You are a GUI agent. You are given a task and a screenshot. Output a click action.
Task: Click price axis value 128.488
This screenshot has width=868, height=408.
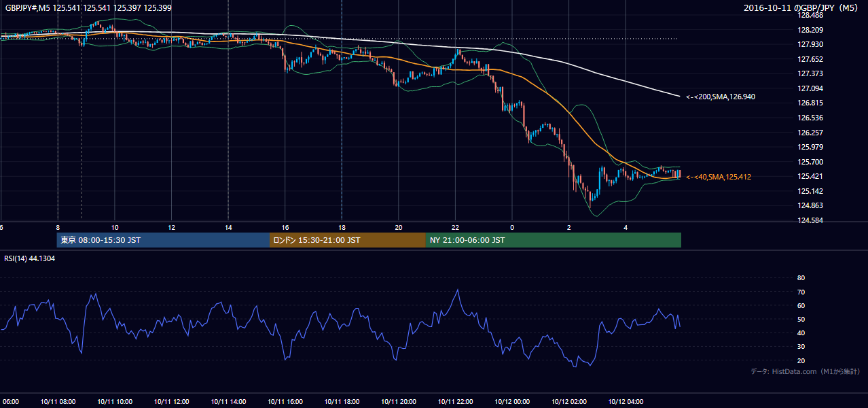click(810, 15)
